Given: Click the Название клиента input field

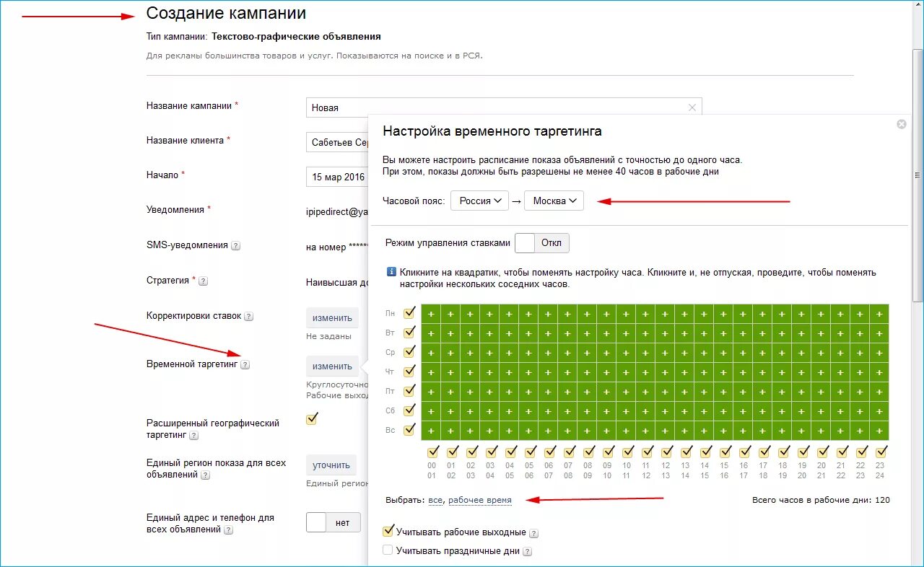Looking at the screenshot, I should tap(338, 142).
